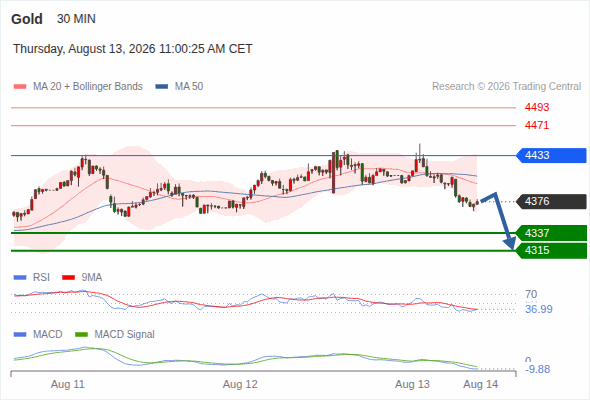The width and height of the screenshot is (590, 400).
Task: Click the MA 50 blue legend swatch
Action: 162,87
